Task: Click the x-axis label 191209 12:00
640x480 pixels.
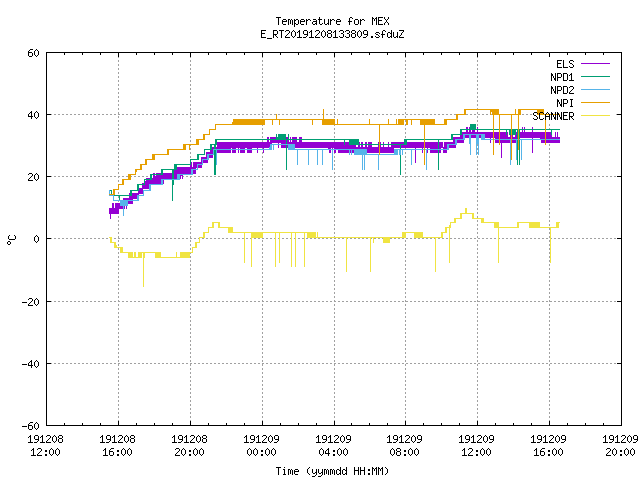Action: click(477, 446)
